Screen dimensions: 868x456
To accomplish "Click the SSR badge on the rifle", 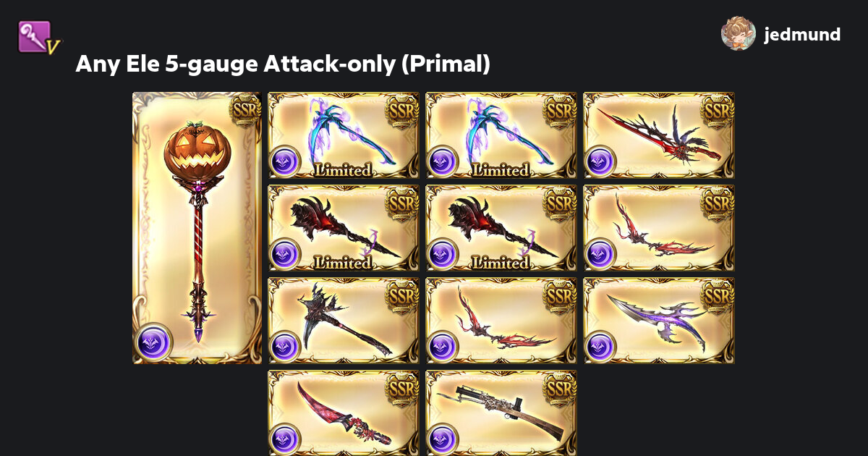I will (x=560, y=389).
